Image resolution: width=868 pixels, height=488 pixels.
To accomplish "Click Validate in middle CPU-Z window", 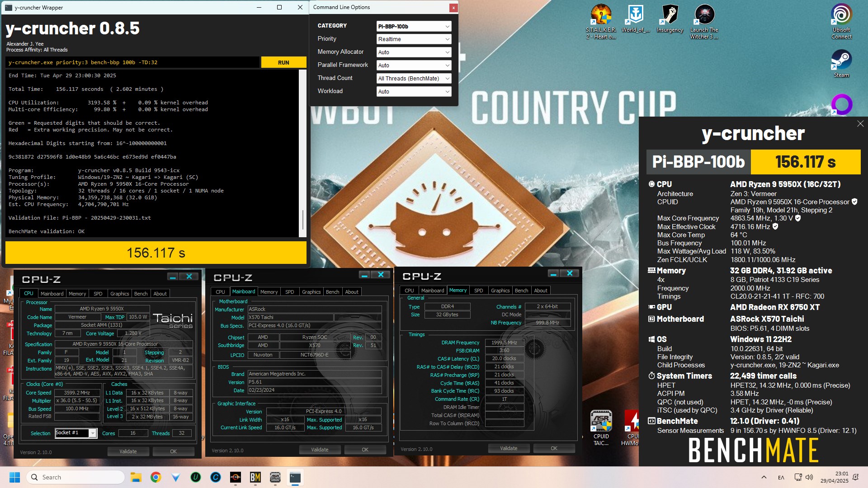I will coord(320,450).
